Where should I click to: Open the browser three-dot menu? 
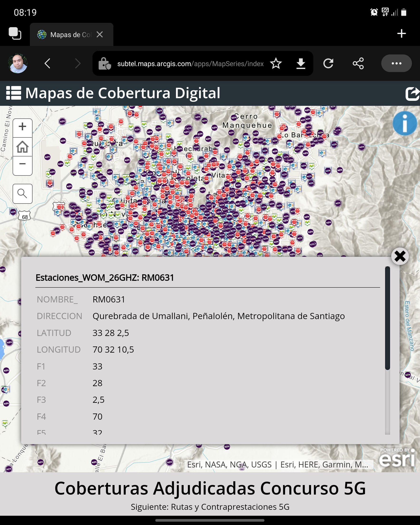click(x=396, y=63)
